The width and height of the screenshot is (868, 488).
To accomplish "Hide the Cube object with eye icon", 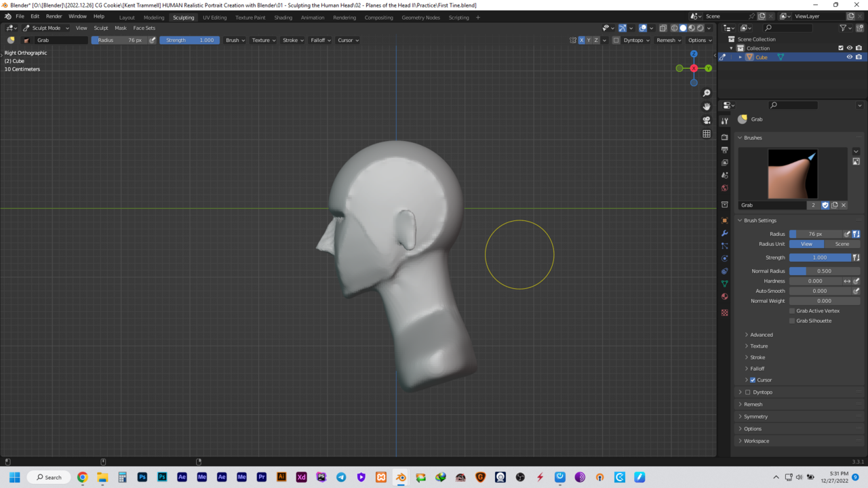I will click(x=849, y=57).
